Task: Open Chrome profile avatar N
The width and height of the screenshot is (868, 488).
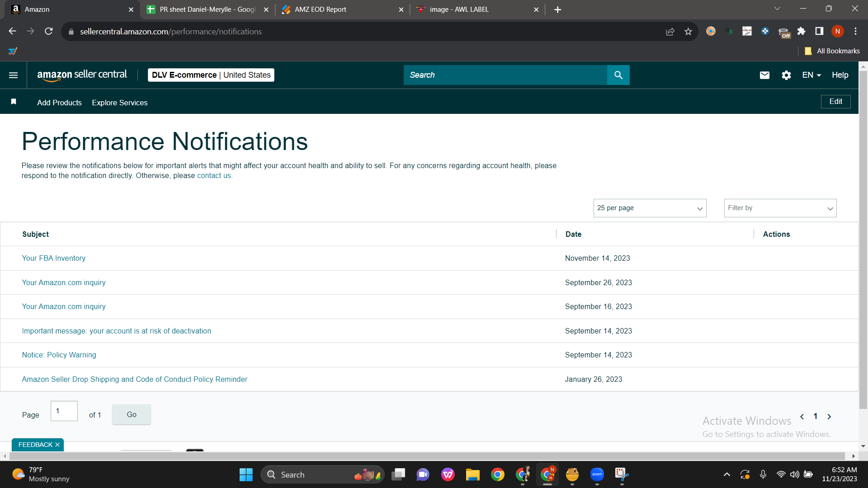Action: [837, 31]
